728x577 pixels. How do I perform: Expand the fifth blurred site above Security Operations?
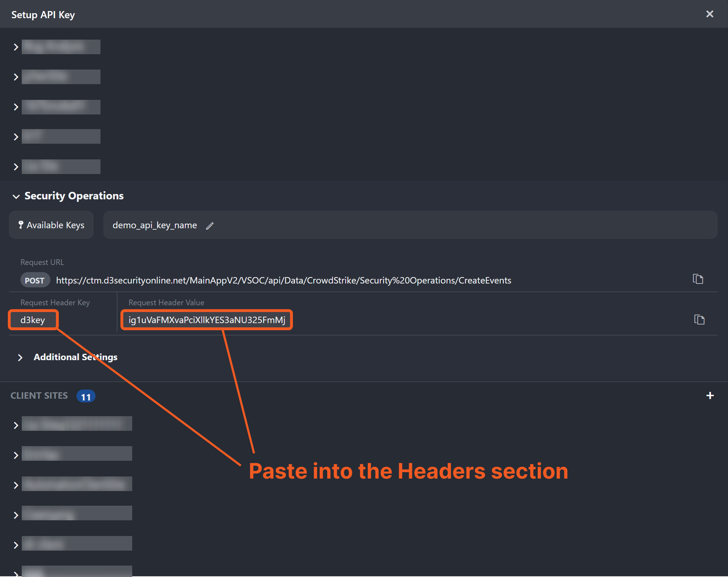point(16,167)
